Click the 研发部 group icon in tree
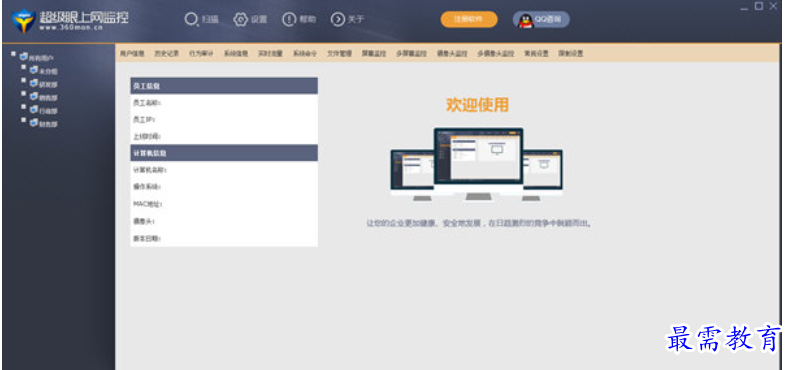The height and width of the screenshot is (370, 789). click(x=34, y=83)
